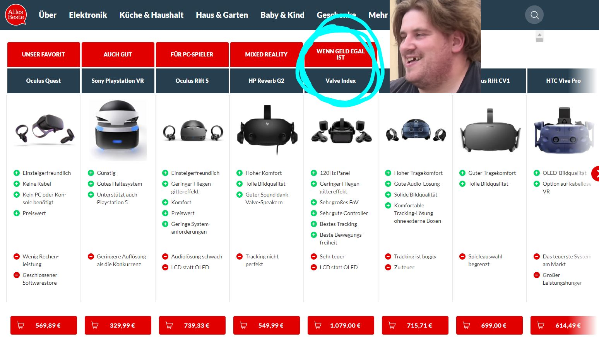Open the Sony Playstation VR header link
Screen dimensions: 599x364
[118, 81]
